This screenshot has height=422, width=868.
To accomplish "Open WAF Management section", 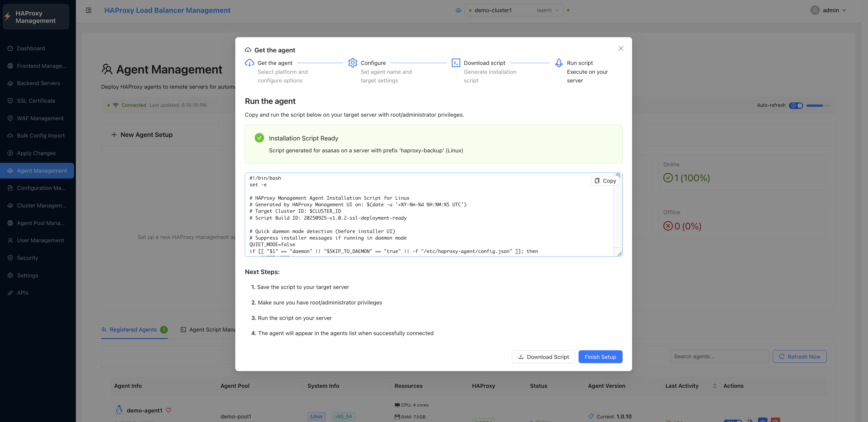I will tap(37, 118).
